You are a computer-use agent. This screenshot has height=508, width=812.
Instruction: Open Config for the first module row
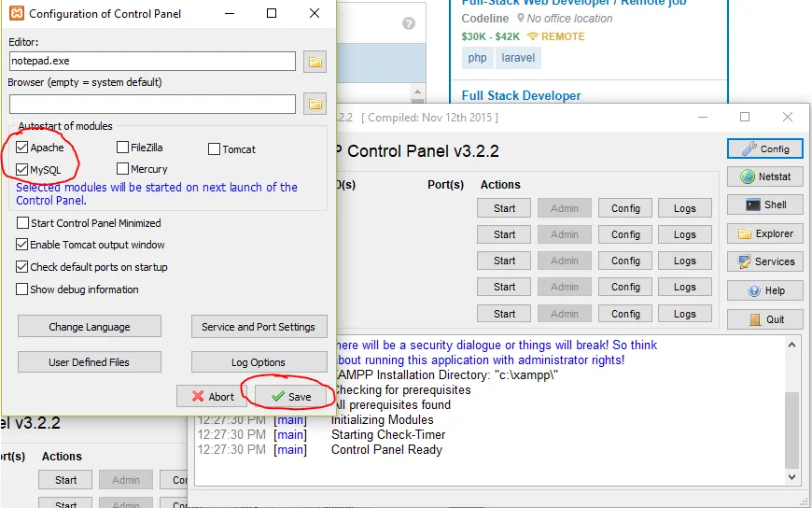click(625, 208)
